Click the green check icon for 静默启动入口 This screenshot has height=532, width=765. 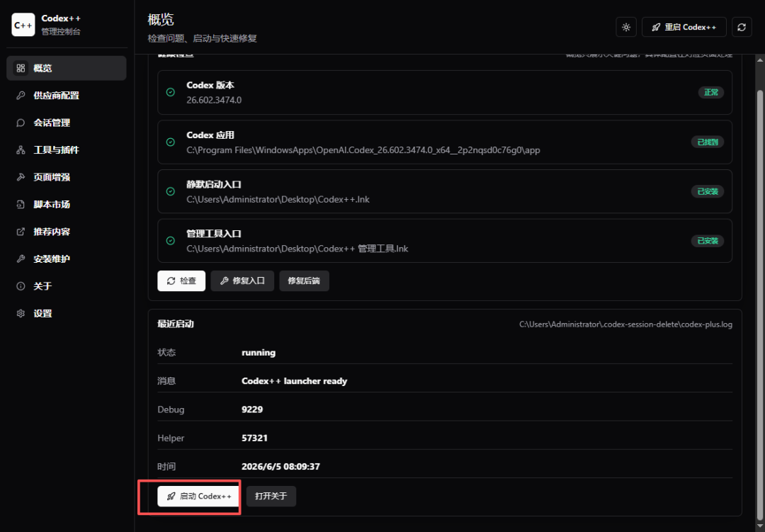tap(170, 191)
